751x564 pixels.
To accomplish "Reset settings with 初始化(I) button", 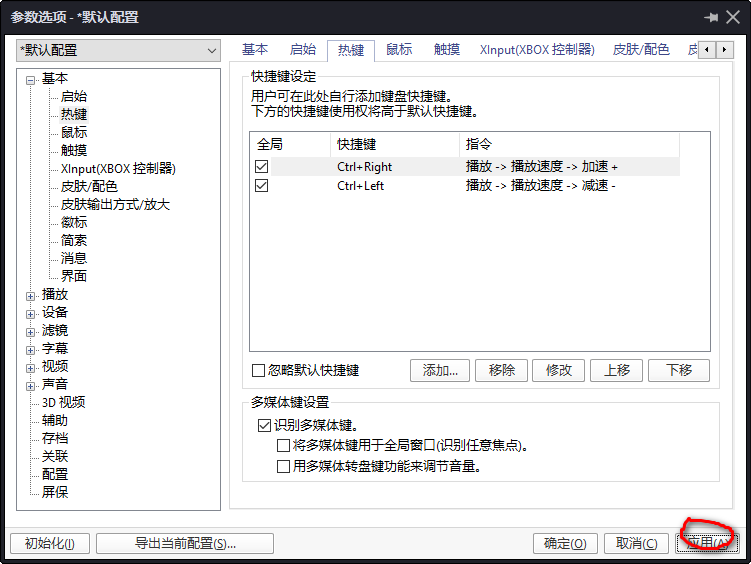I will tap(50, 543).
